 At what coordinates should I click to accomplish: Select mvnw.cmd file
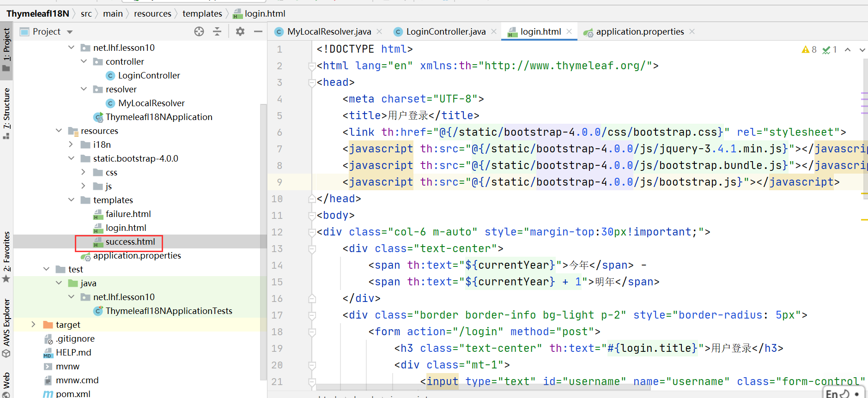click(x=77, y=380)
